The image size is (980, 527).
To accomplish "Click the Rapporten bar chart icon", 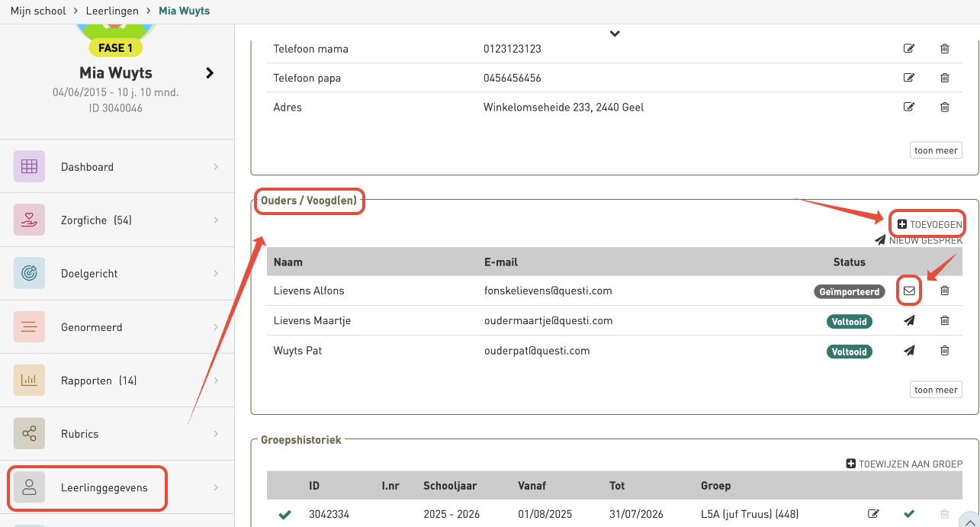I will point(29,380).
